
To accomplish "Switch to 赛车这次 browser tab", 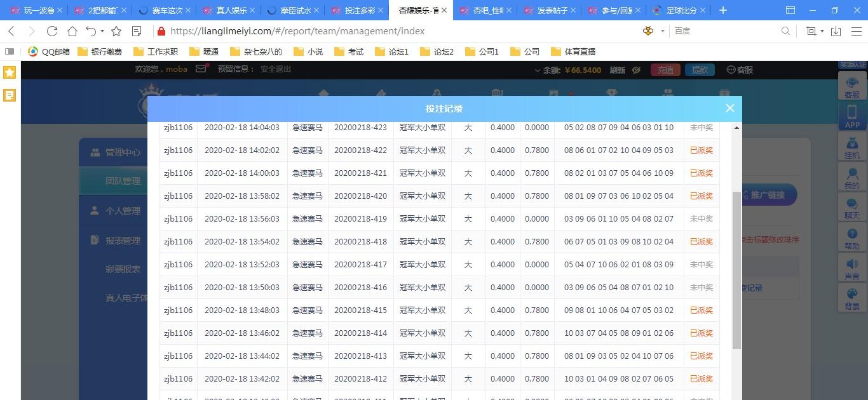I will 163,10.
